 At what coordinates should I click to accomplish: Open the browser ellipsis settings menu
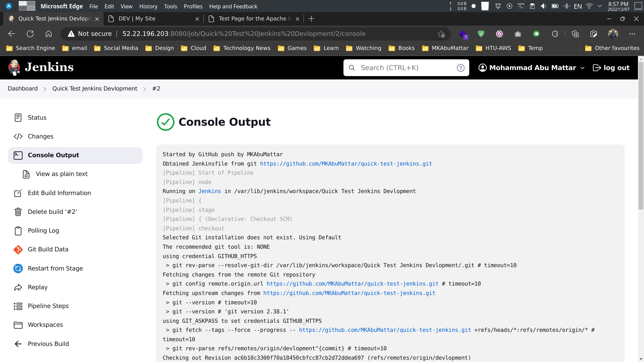pos(633,34)
